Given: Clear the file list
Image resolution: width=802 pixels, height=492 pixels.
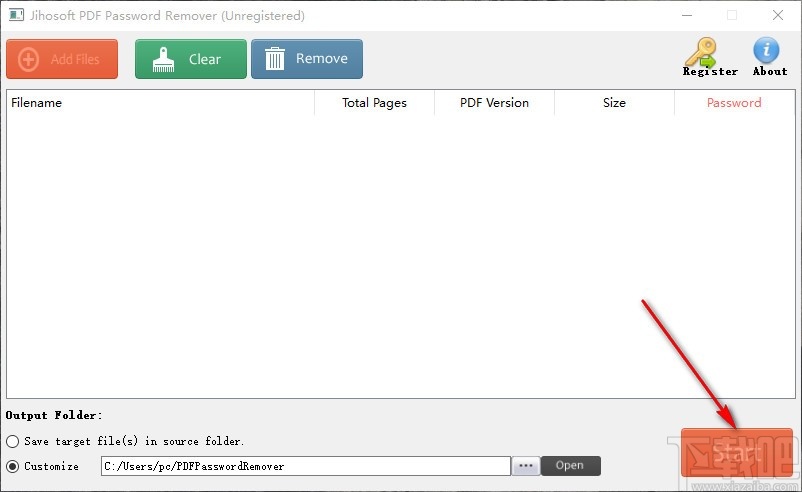Looking at the screenshot, I should click(x=191, y=59).
